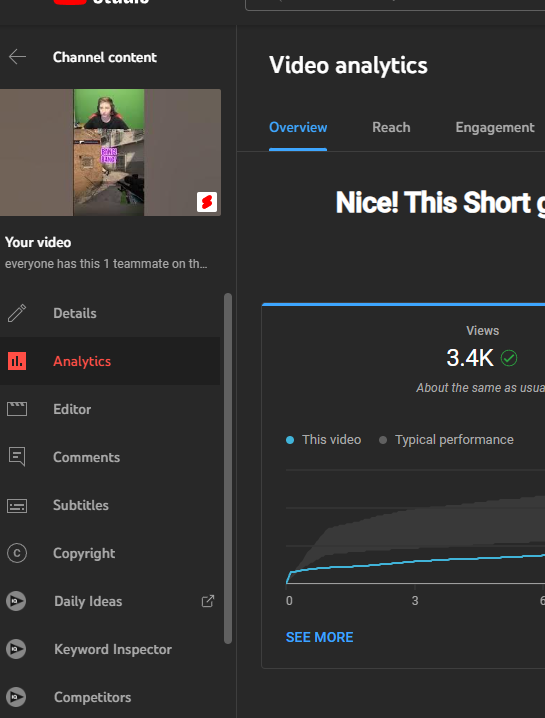Select Analytics in the sidebar
Screen dimensions: 545x718
(110, 361)
